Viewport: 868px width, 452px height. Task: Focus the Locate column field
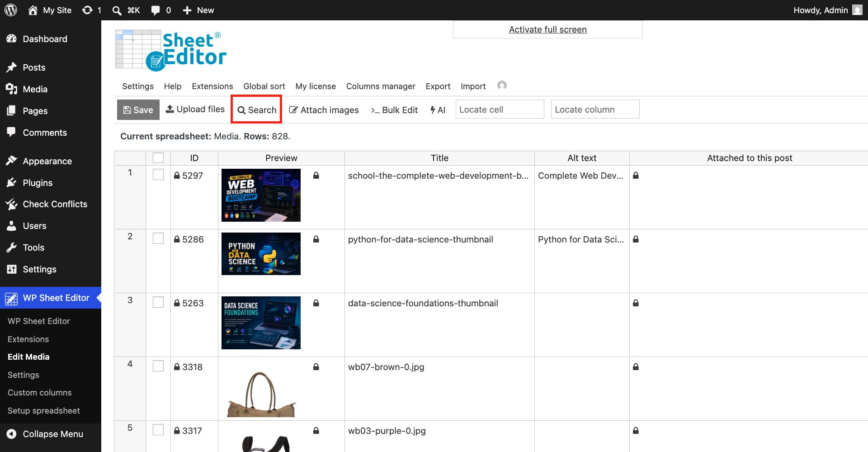coord(595,109)
